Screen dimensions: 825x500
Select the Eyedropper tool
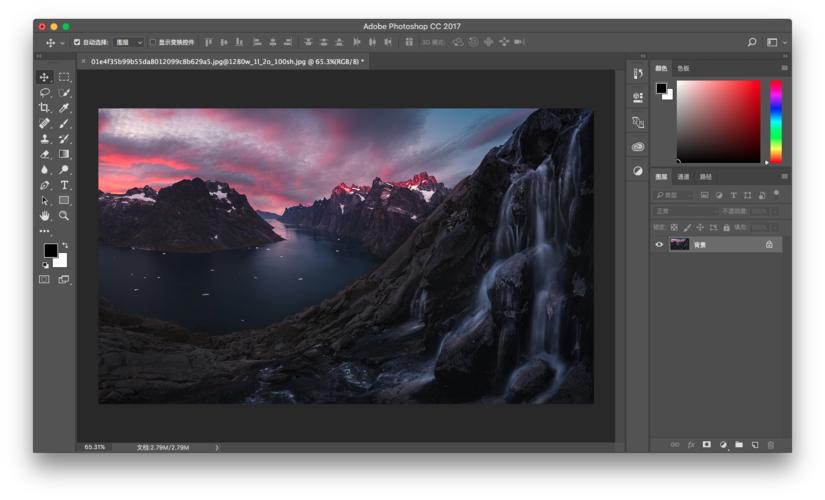coord(64,108)
